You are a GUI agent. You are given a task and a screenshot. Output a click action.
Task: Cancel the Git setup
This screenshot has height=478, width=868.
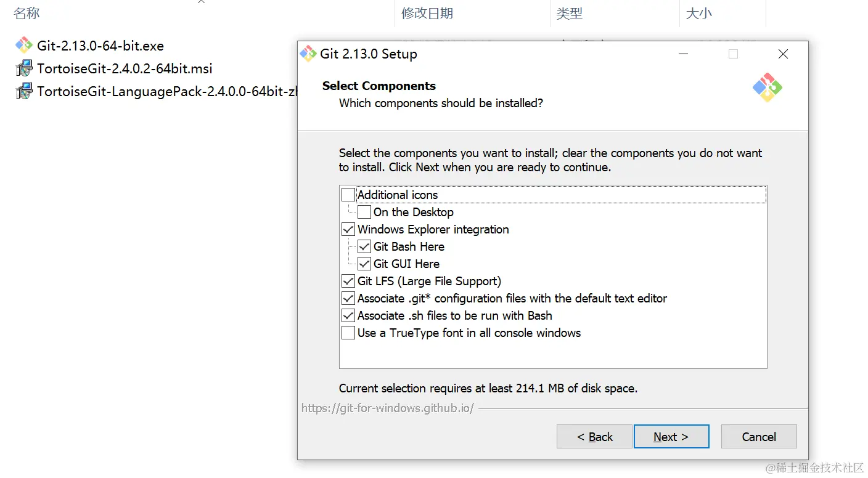759,437
